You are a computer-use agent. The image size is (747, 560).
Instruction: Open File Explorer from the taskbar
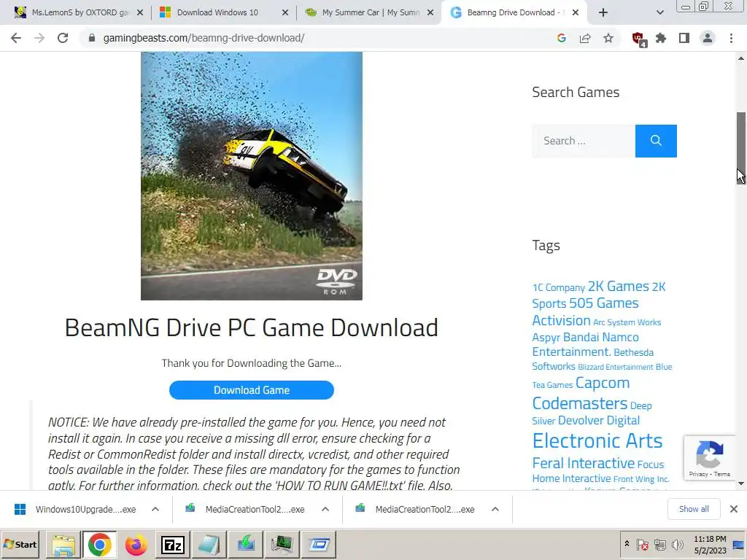(63, 545)
